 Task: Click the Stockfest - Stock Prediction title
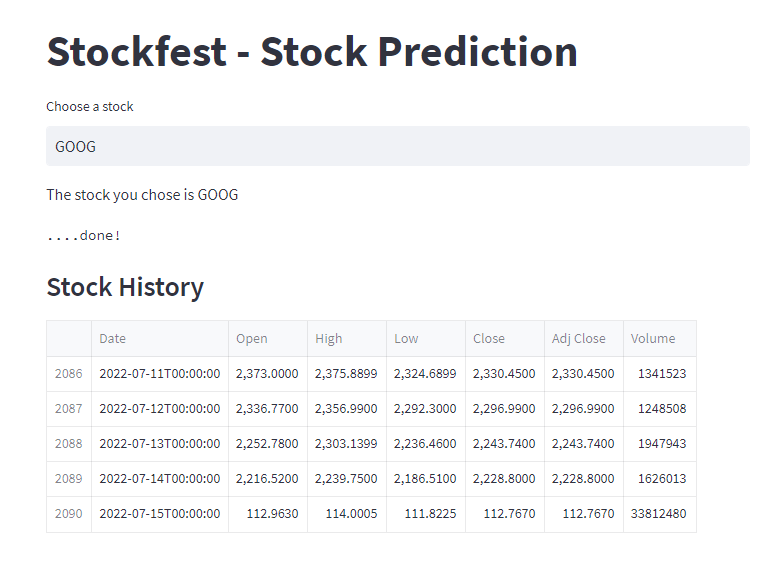(312, 51)
